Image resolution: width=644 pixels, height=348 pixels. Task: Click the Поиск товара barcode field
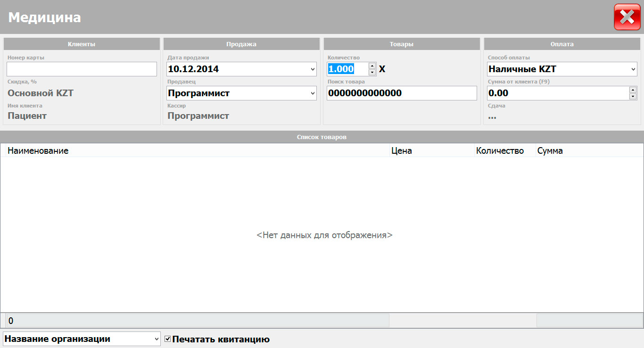(x=402, y=93)
